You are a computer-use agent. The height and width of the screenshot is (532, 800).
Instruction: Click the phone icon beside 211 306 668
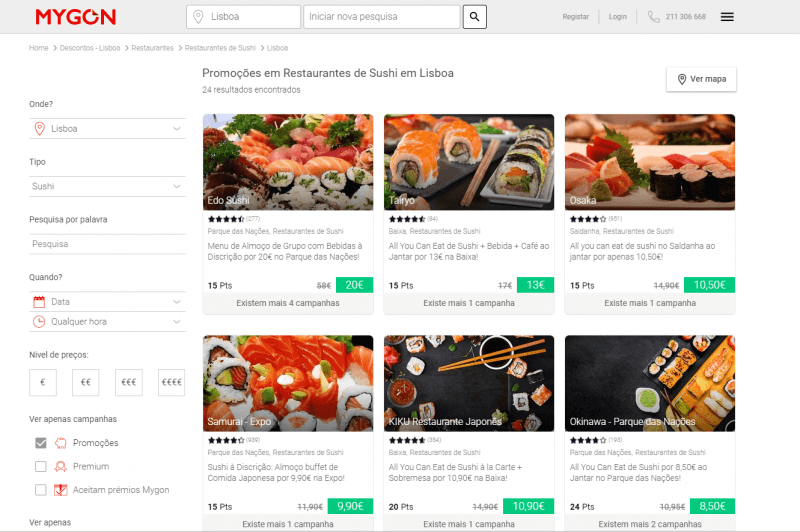pos(654,17)
